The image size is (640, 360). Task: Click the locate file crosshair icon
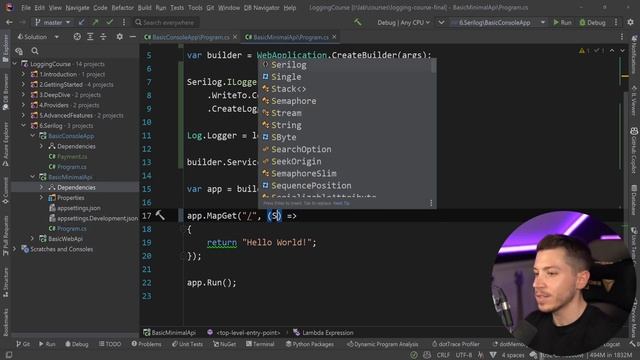tap(77, 37)
